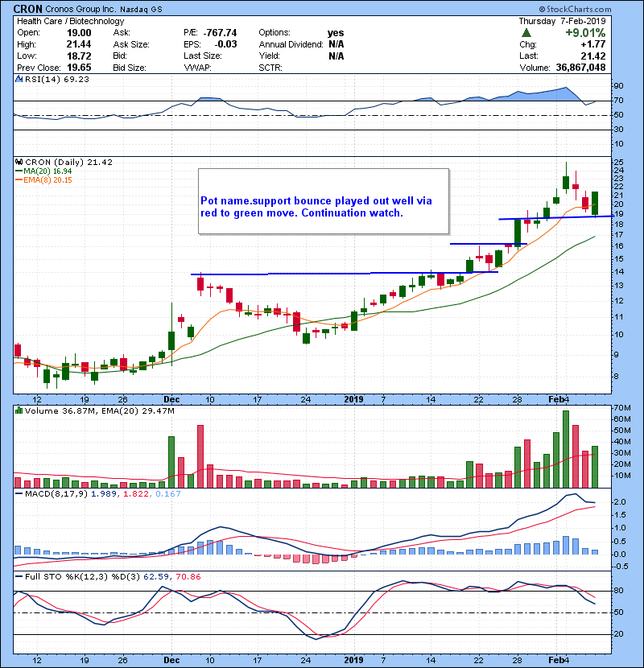Click the volume bars icon beside Volume label

click(x=19, y=410)
